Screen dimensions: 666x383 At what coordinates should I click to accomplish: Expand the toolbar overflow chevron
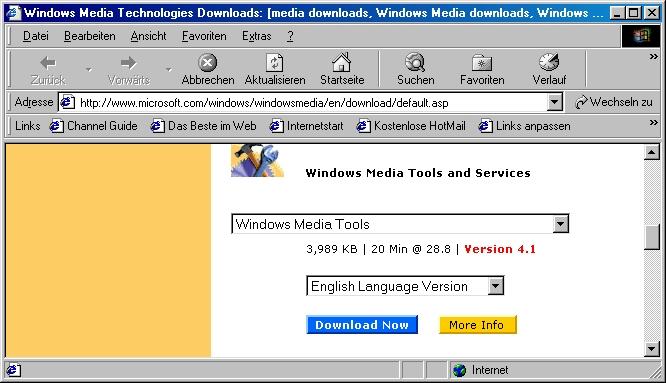coord(653,56)
